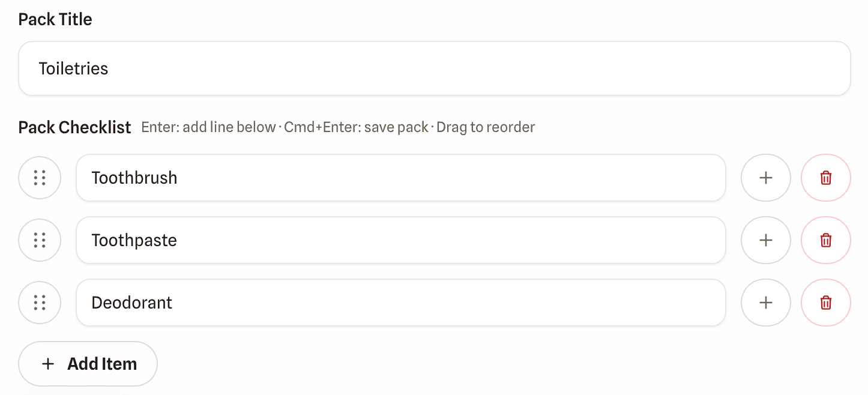
Task: Click the plus symbol inside Add Item
Action: pos(48,363)
